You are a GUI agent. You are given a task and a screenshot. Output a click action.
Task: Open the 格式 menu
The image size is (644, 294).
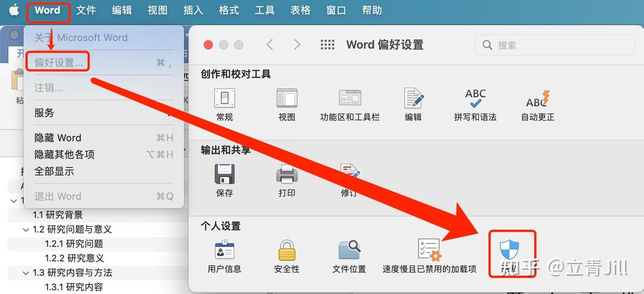pos(229,11)
